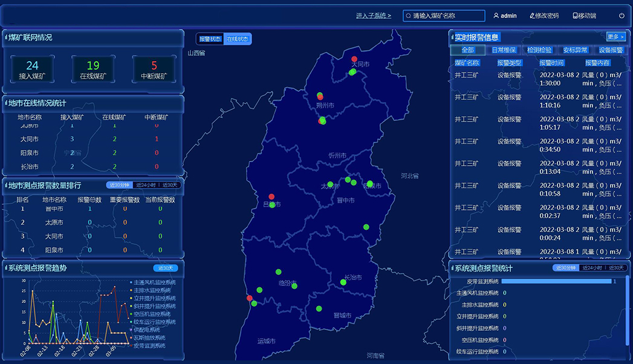Image resolution: width=633 pixels, height=364 pixels.
Task: Select the 设备报警 alarm filter tab
Action: tap(611, 50)
